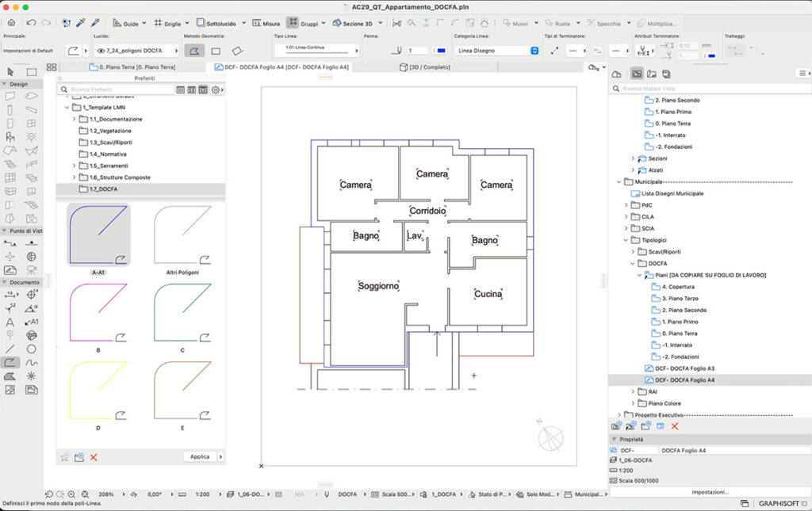Viewport: 812px width, 511px height.
Task: Open the Tipo Linea line type dropdown
Action: [x=316, y=50]
